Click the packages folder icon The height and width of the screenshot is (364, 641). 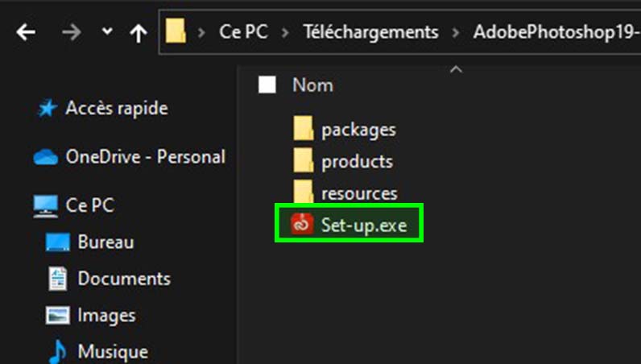[303, 129]
